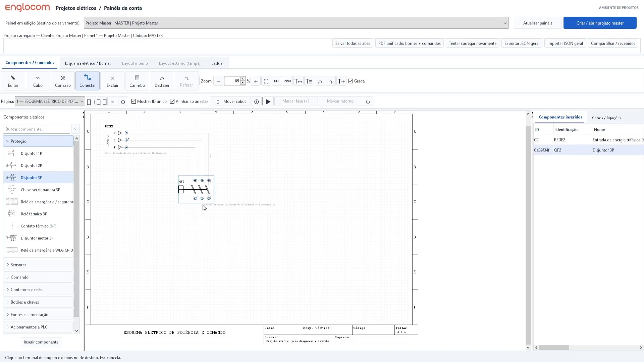Select Disjuntor motor 3P component
644x362 pixels.
tap(38, 238)
